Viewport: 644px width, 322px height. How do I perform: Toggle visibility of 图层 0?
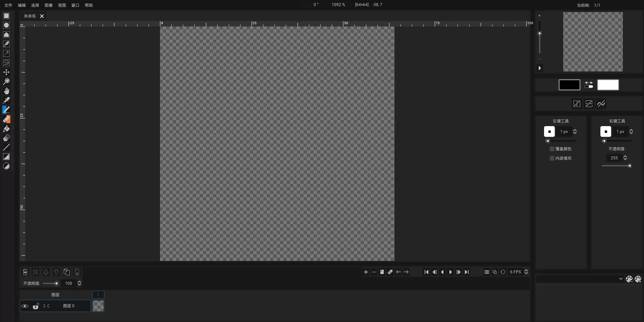click(x=25, y=306)
